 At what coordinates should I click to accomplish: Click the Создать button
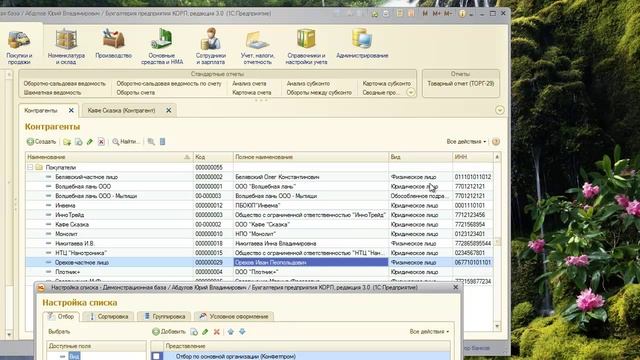click(x=41, y=142)
